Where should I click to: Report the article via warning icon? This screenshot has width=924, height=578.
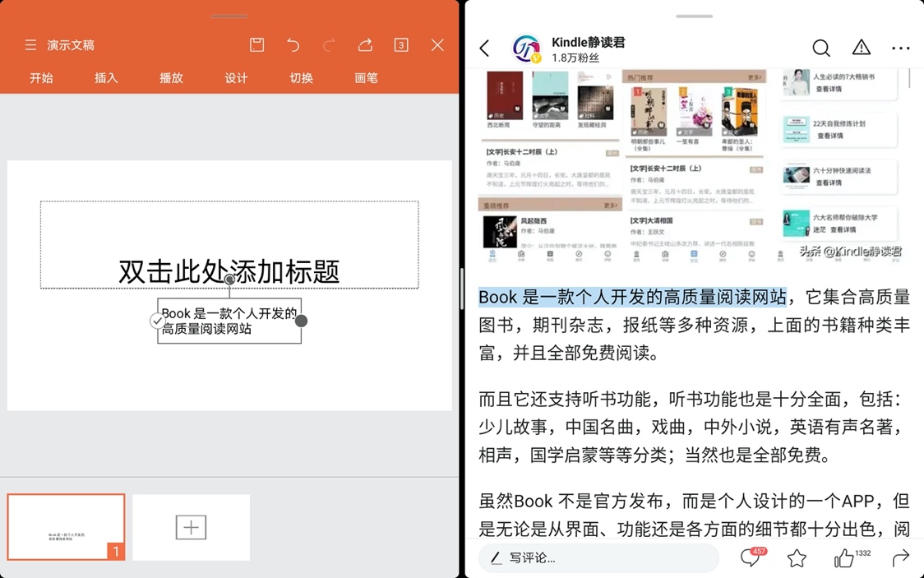click(x=861, y=49)
